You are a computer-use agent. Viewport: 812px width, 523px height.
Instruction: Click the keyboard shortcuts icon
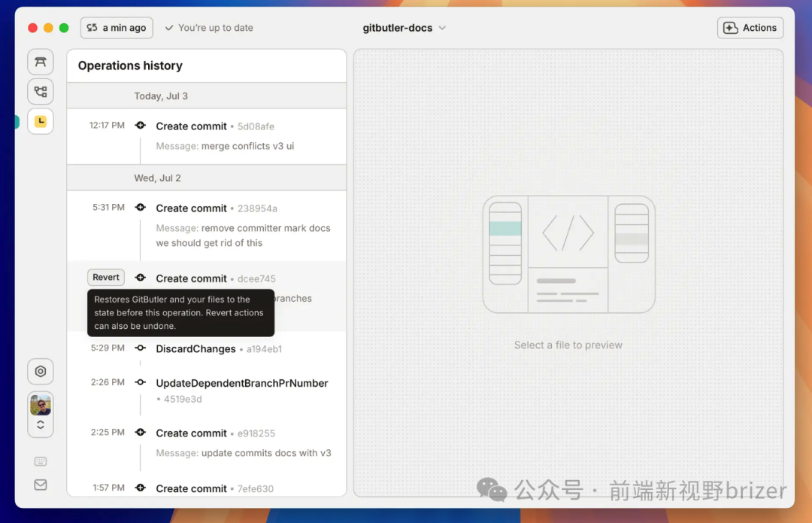click(x=41, y=461)
